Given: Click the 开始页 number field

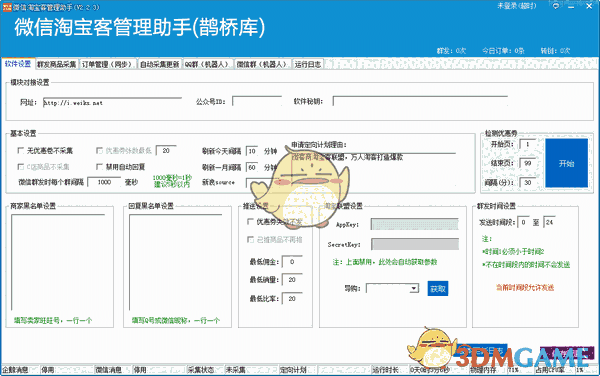Looking at the screenshot, I should [528, 144].
